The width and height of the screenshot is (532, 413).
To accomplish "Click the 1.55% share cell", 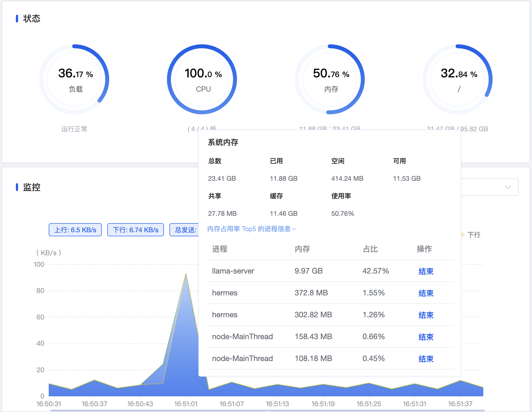I will (374, 293).
